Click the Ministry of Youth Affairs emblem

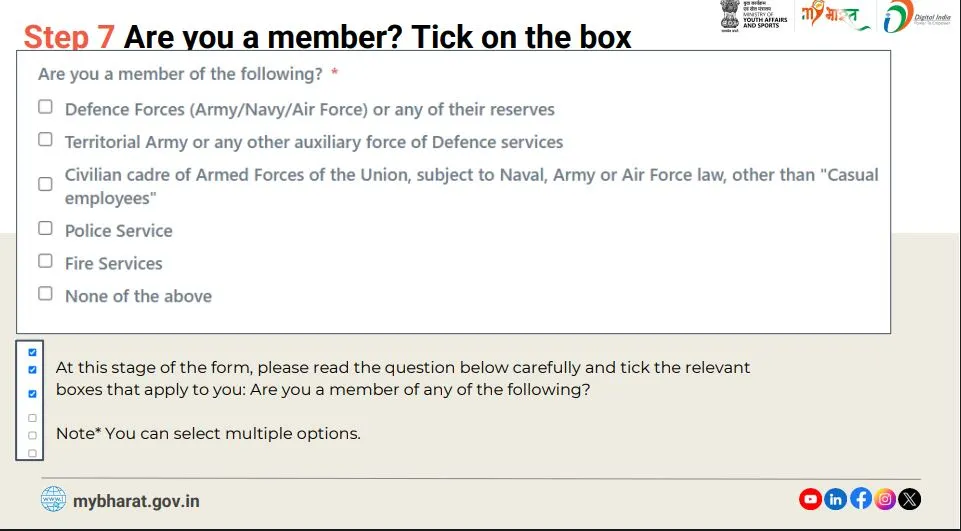tap(754, 16)
